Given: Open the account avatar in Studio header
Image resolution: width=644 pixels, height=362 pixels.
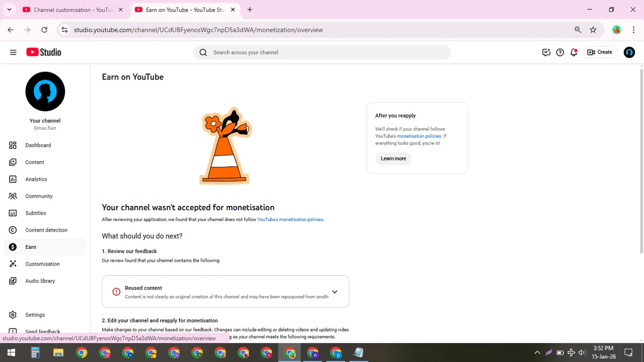Looking at the screenshot, I should point(630,52).
